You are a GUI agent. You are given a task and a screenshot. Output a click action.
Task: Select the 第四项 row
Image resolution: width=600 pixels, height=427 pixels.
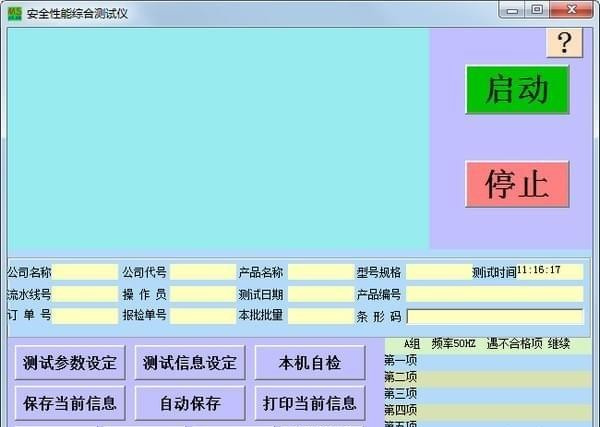[x=488, y=411]
